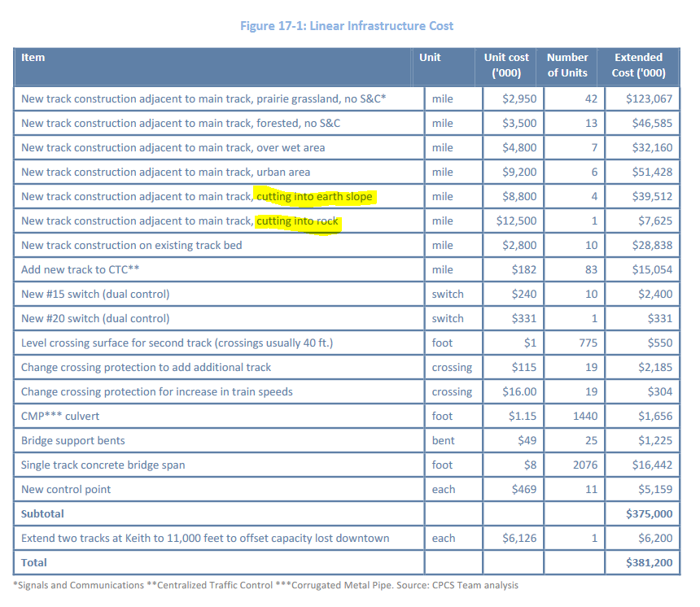The image size is (700, 607).
Task: Click the 'Bridge support bents' row label
Action: click(x=73, y=440)
